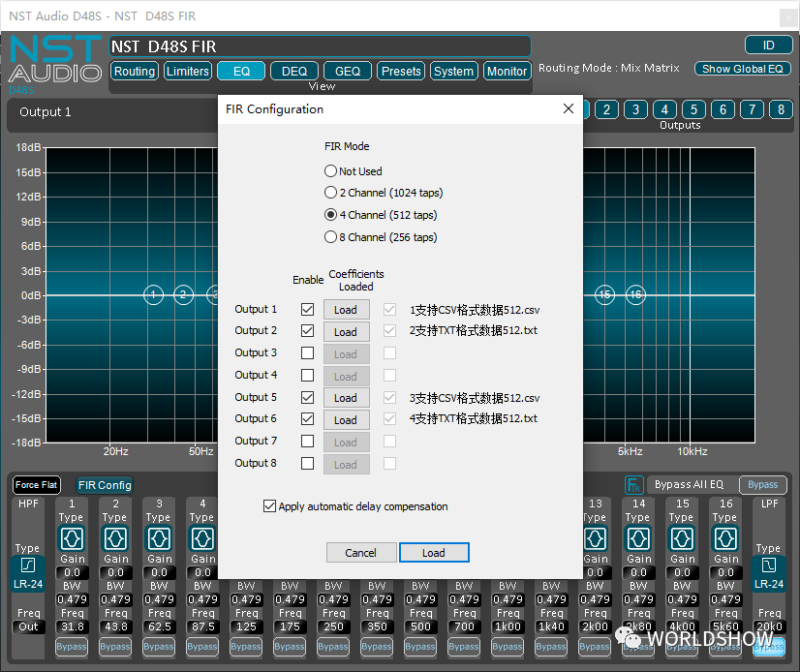The image size is (800, 672).
Task: Load coefficients for Output 5
Action: coord(346,398)
